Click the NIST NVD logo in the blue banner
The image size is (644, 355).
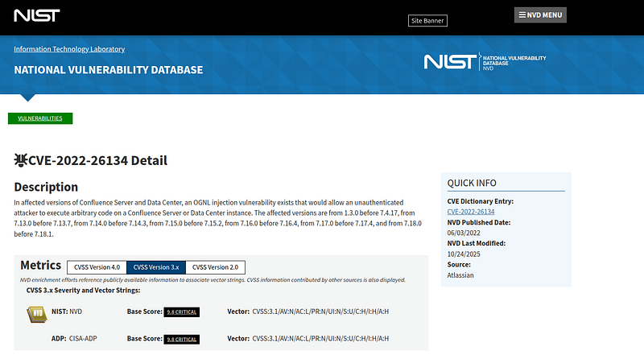pyautogui.click(x=485, y=62)
